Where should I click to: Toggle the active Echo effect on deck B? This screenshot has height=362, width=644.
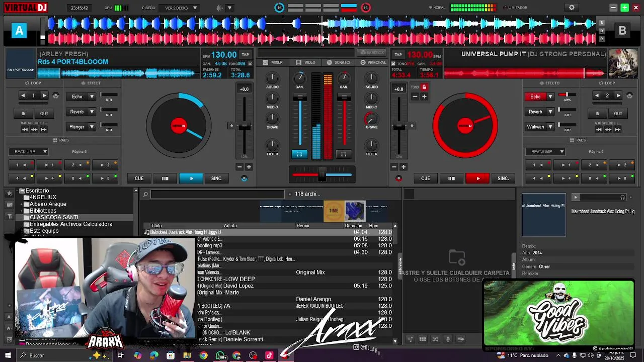click(535, 97)
